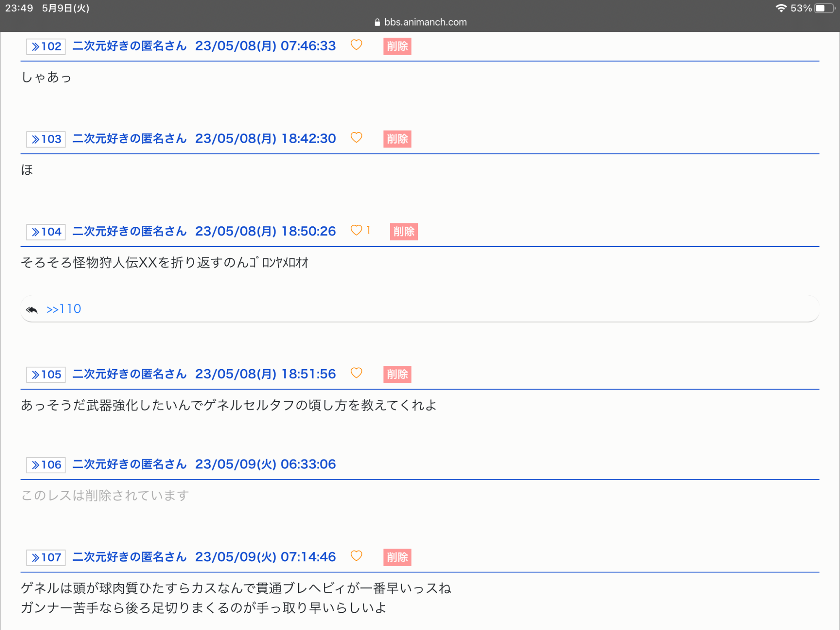Select the >>106 deleted post number
Viewport: 840px width, 630px height.
click(x=46, y=465)
